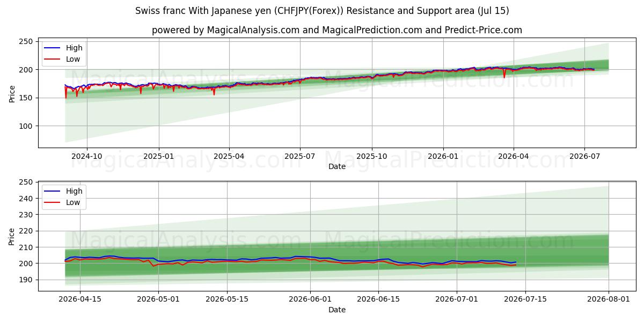Click the 2026-07 tick on top chart date axis
Viewport: 644px width, 322px height.
(x=584, y=156)
